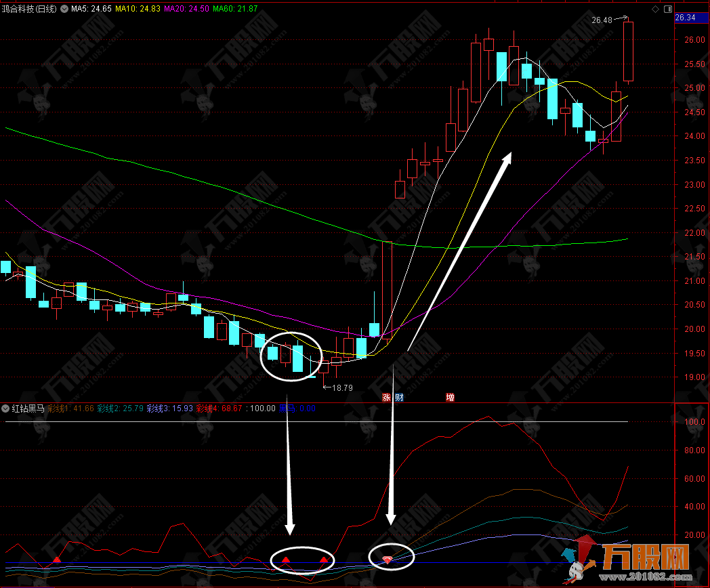Viewport: 710px width, 588px height.
Task: Click the 22.00 price axis label
Action: (x=694, y=232)
